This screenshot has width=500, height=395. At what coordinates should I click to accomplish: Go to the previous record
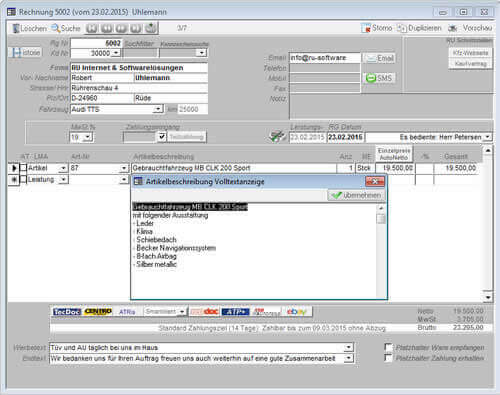(x=106, y=28)
